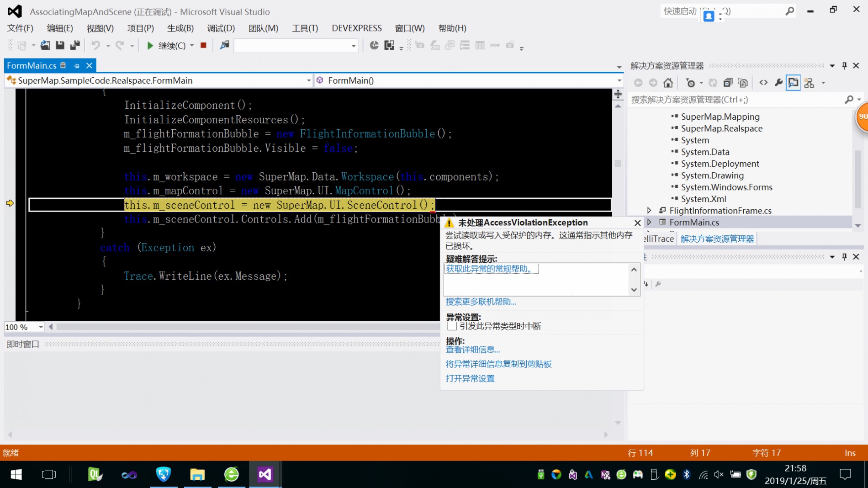Stop debugging with the red square button
868x488 pixels.
point(204,45)
